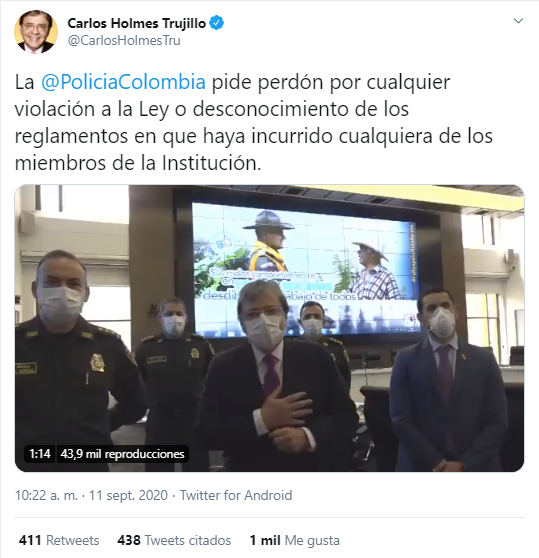The width and height of the screenshot is (539, 558).
Task: View the 1 mil Me gusta list
Action: 295,540
